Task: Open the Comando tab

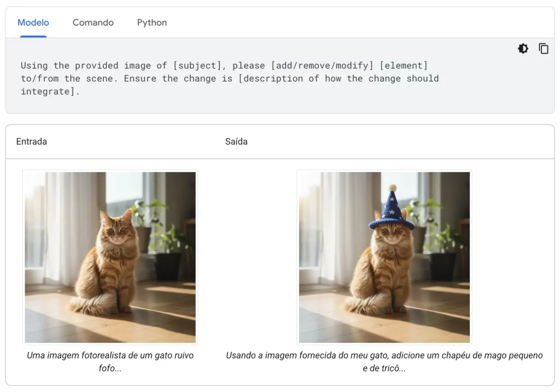Action: click(93, 22)
